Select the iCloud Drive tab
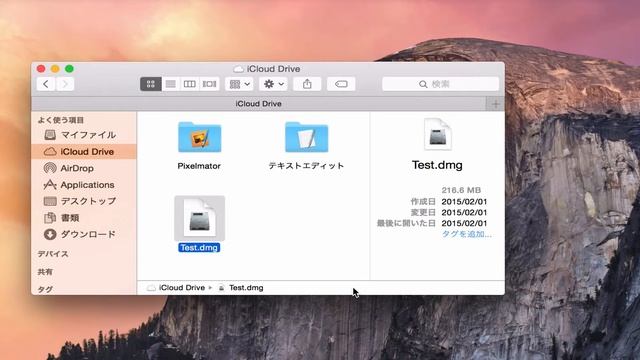This screenshot has width=640, height=360. coord(258,104)
